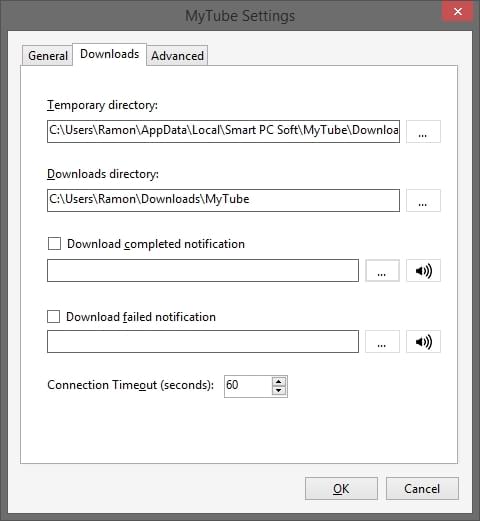Click the Connection Timeout value field
The image size is (480, 521).
coord(248,386)
